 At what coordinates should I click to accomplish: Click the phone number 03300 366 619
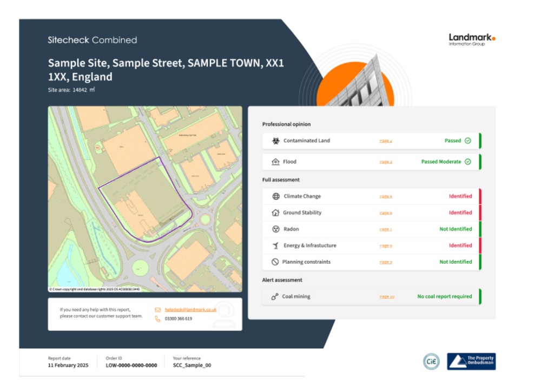point(179,319)
